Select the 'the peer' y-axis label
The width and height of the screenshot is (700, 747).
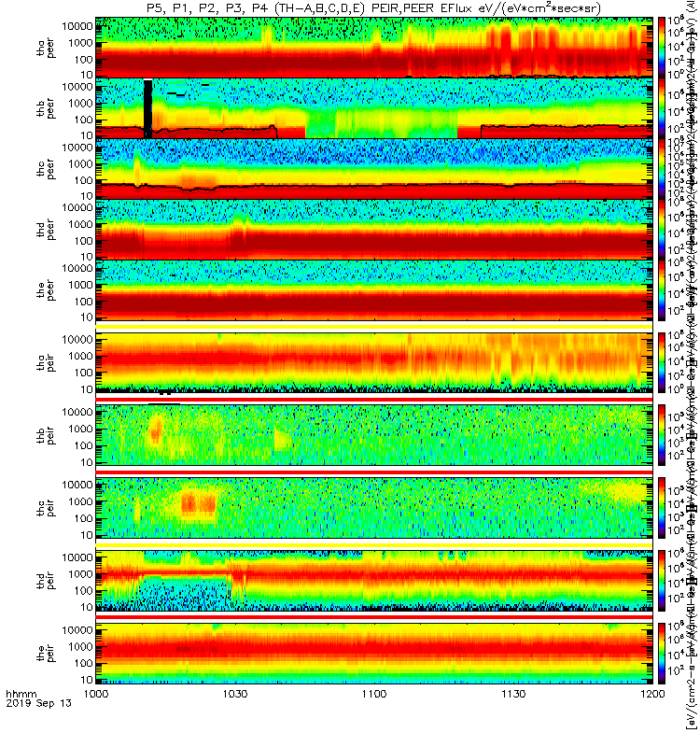46,290
